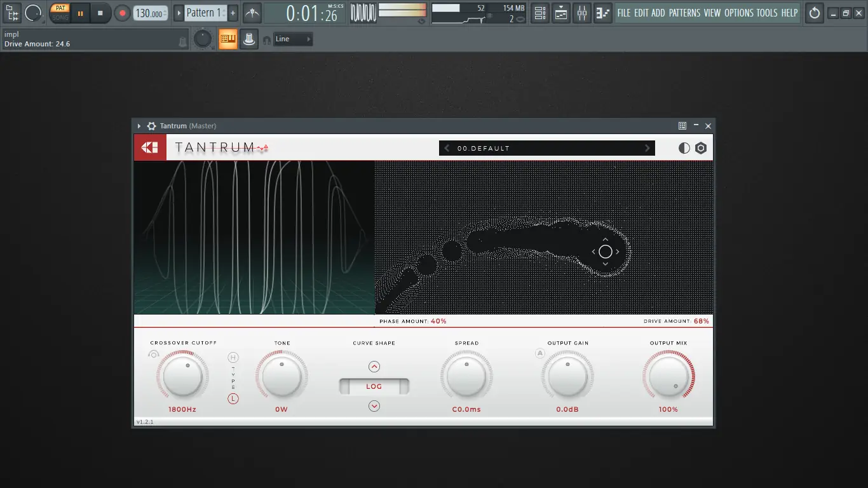Toggle the output gain auto A button
868x488 pixels.
click(540, 353)
